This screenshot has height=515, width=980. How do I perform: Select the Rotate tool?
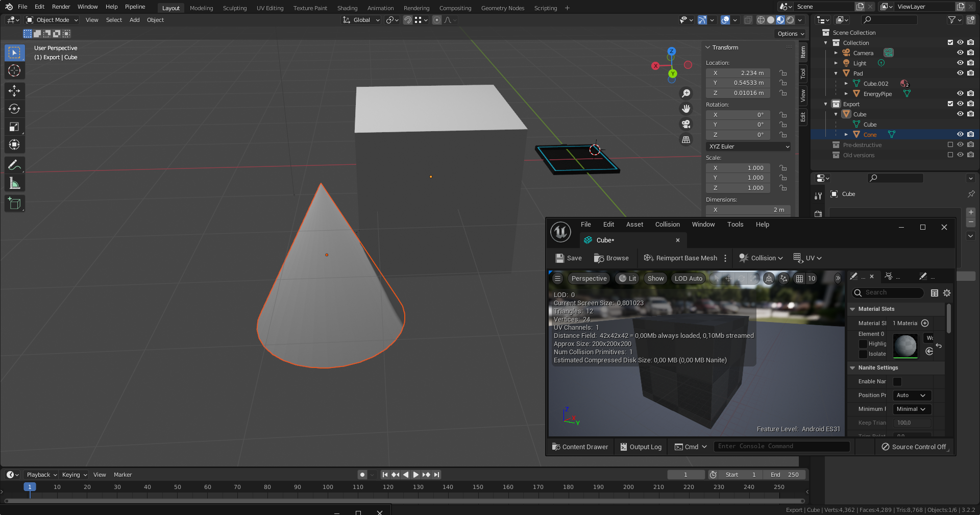pyautogui.click(x=14, y=108)
